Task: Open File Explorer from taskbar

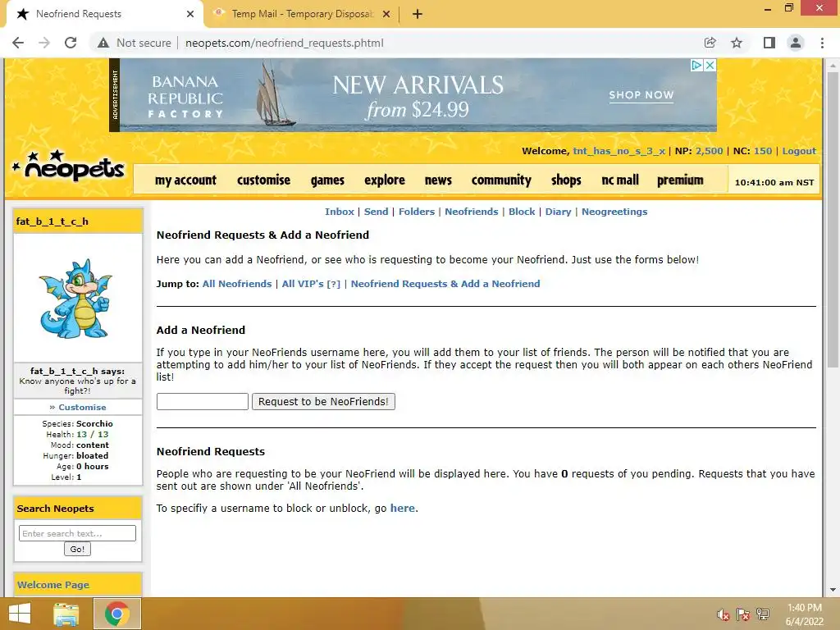Action: coord(66,614)
